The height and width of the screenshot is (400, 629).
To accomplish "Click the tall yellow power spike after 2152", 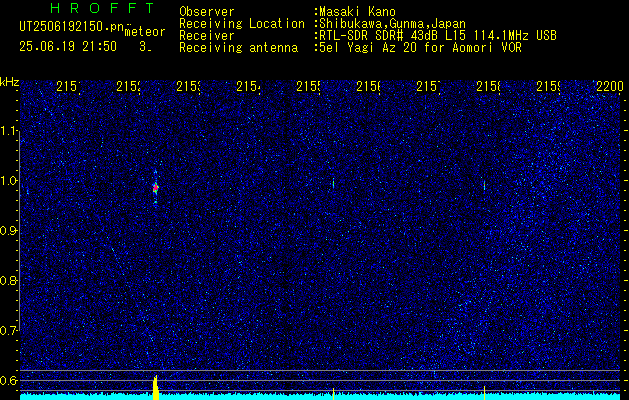I will click(156, 388).
